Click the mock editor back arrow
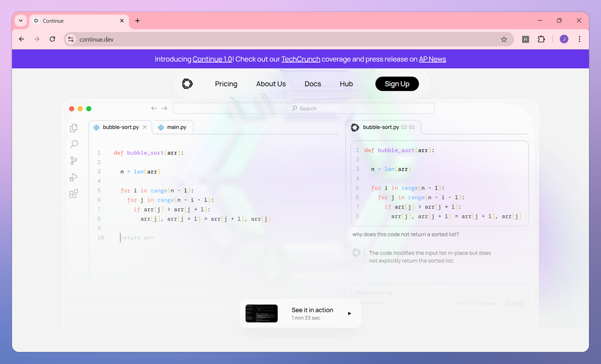601x364 pixels. point(154,108)
